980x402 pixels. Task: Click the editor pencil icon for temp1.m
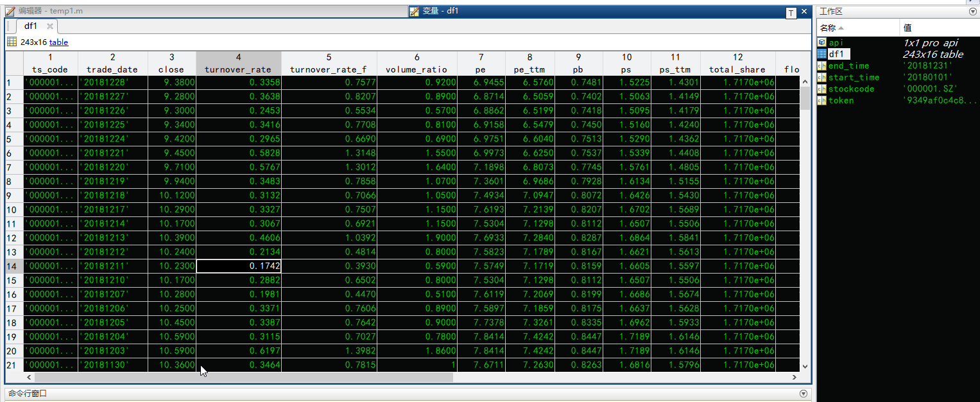[x=10, y=11]
